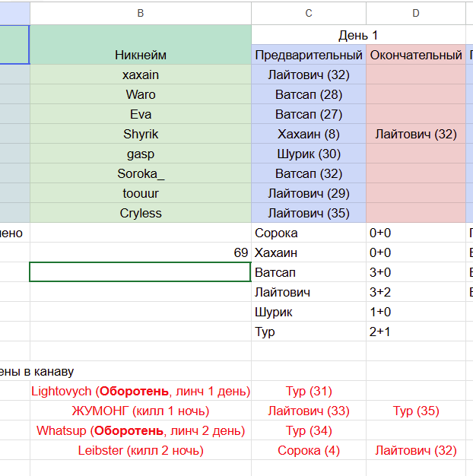Click the Шурик (30) cell

(x=309, y=154)
